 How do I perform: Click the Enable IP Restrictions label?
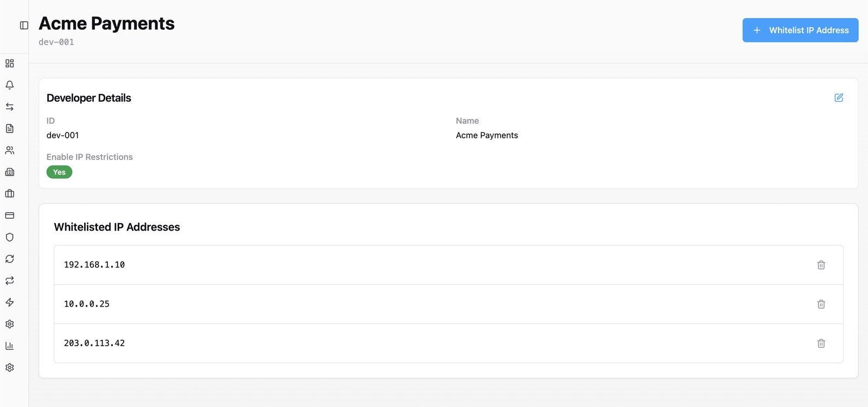90,157
